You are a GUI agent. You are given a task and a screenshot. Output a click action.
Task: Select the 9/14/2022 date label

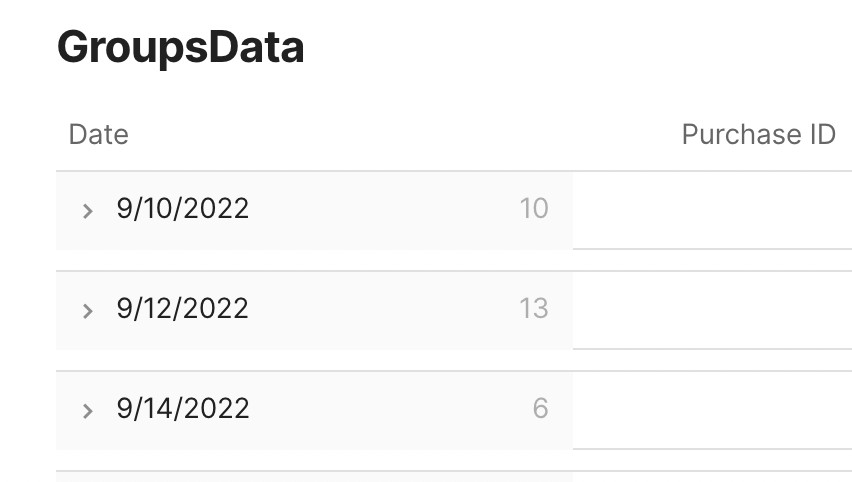(x=183, y=409)
